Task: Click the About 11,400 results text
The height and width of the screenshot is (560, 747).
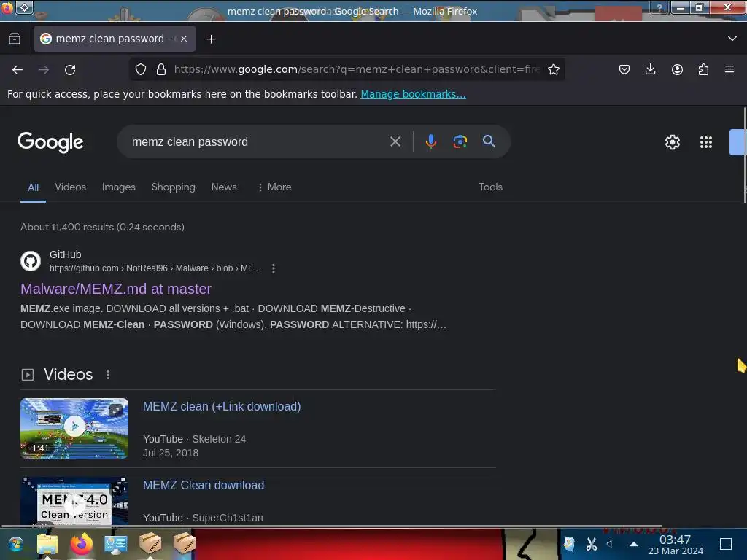Action: (x=102, y=227)
